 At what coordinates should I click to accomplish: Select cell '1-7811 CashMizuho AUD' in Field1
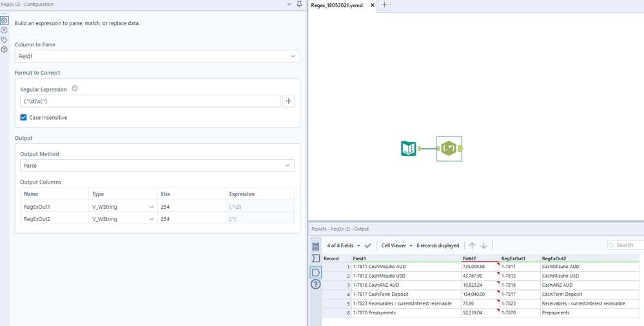click(x=406, y=267)
